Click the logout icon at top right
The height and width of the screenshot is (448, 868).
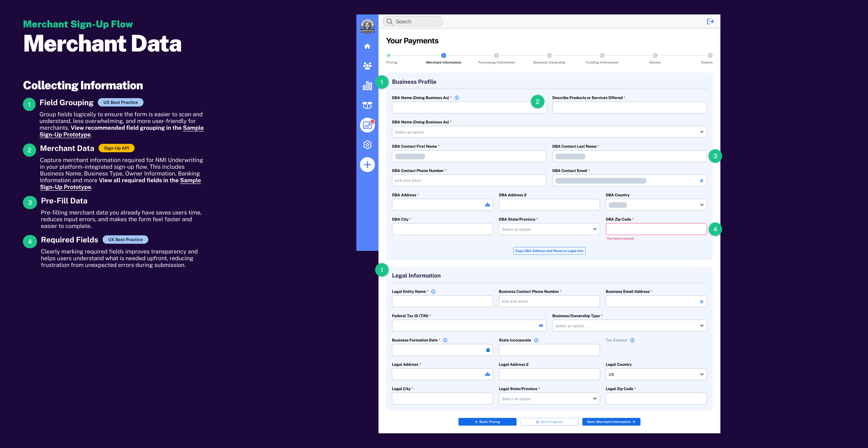click(710, 22)
